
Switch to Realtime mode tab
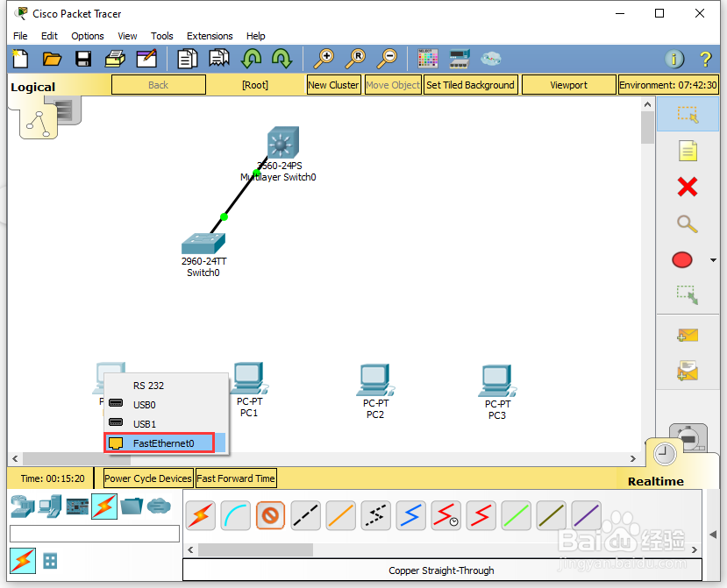pyautogui.click(x=656, y=481)
